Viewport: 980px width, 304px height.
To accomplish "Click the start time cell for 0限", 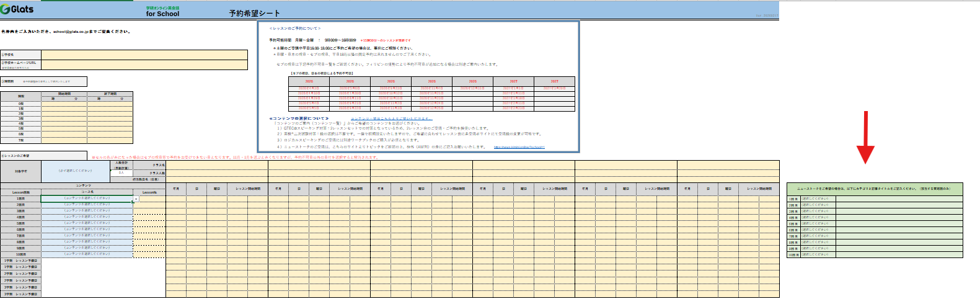I will tap(64, 104).
